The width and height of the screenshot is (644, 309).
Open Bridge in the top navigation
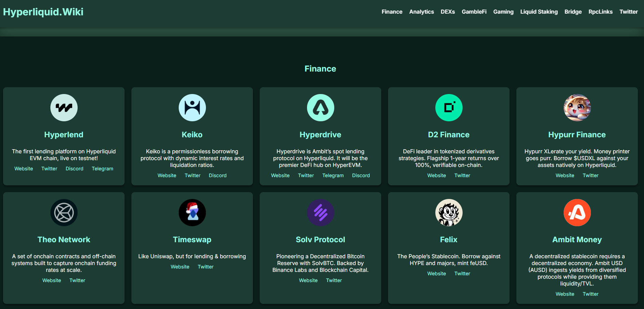tap(573, 12)
